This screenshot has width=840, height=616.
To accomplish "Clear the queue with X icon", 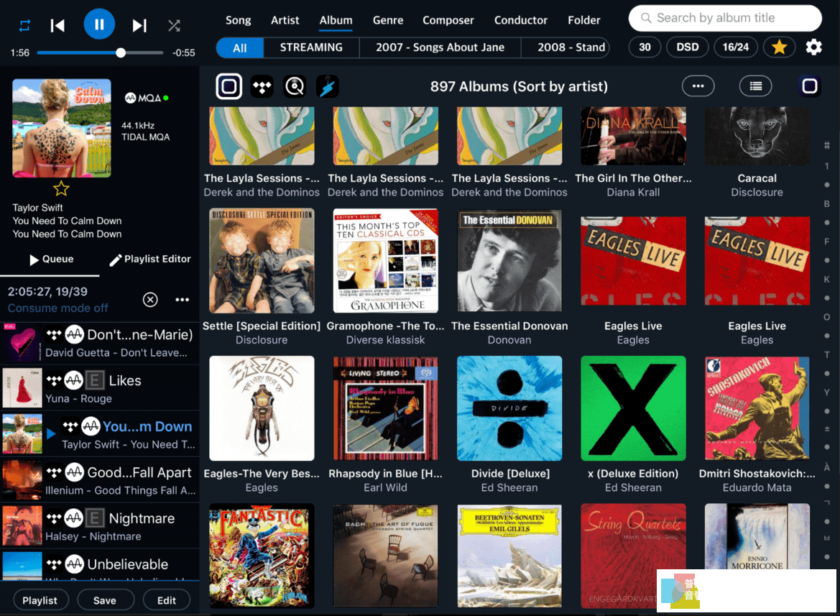I will (x=150, y=300).
